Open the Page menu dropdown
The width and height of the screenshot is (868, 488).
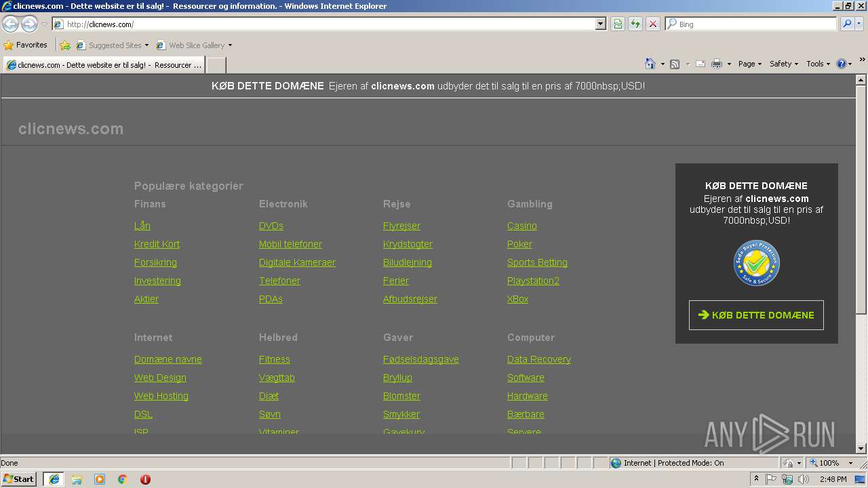(x=750, y=64)
